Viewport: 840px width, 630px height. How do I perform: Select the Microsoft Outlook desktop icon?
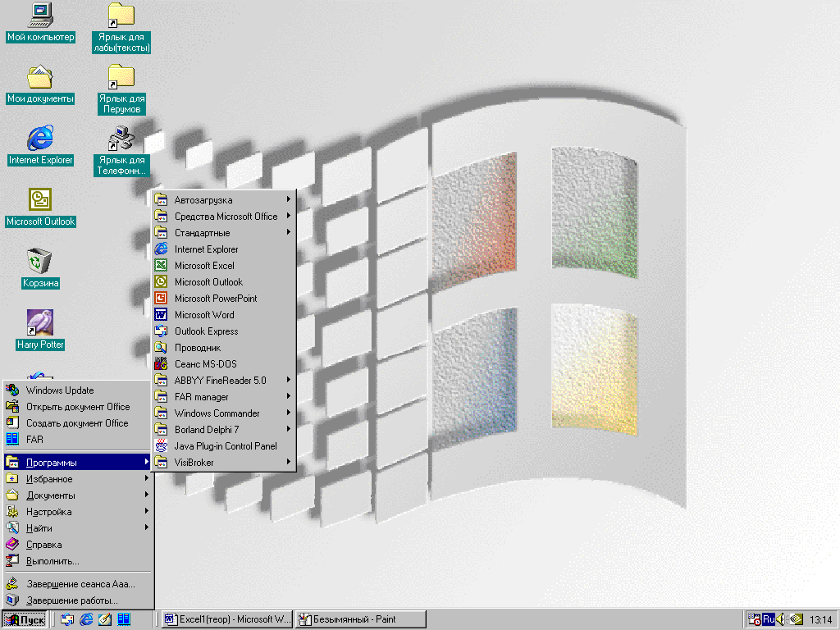click(x=40, y=200)
